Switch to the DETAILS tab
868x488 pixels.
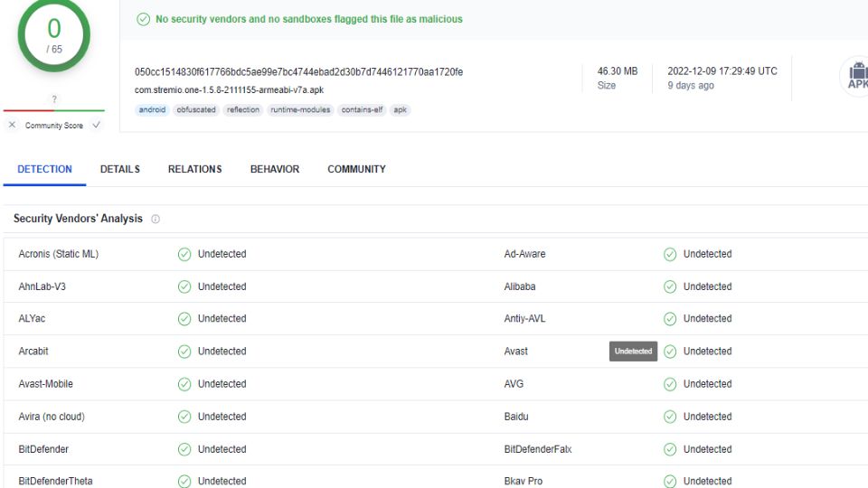pos(120,169)
